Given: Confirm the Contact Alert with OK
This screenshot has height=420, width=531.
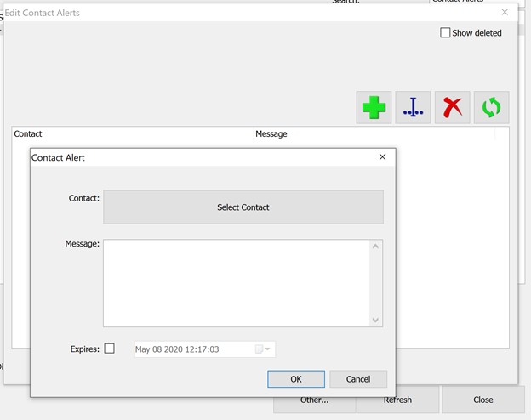Looking at the screenshot, I should tap(296, 379).
